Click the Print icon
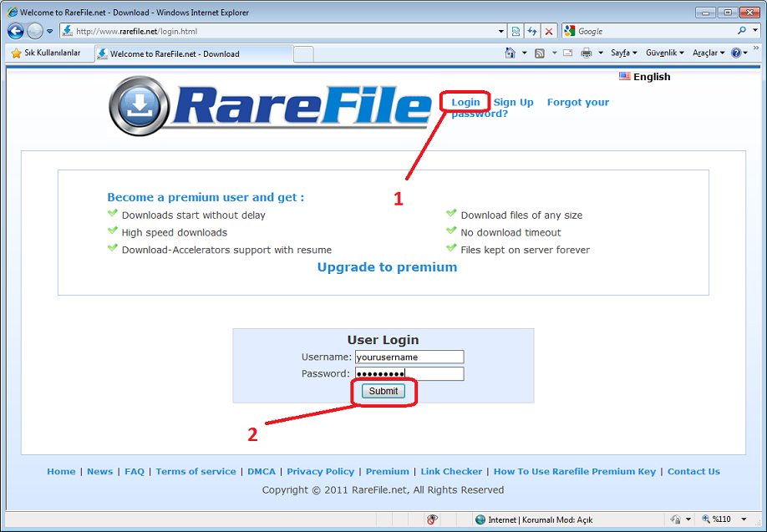The height and width of the screenshot is (532, 767). click(586, 53)
